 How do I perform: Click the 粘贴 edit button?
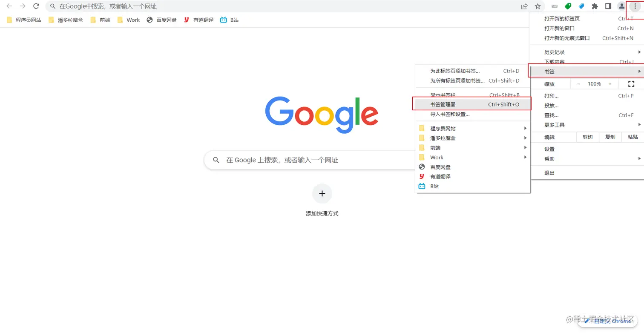point(633,137)
